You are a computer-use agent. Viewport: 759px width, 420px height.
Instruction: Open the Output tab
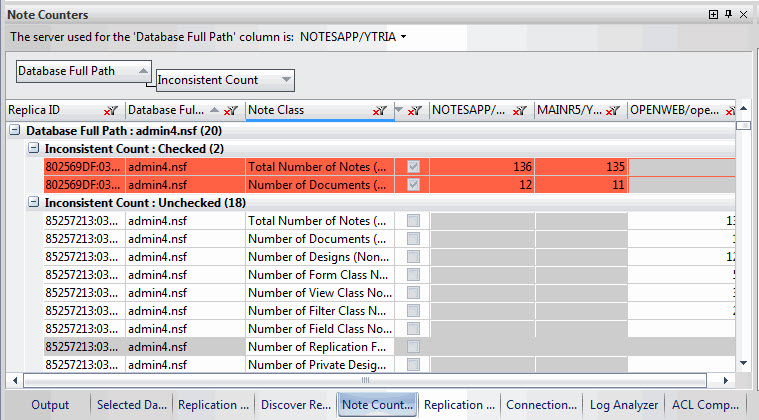pos(50,405)
